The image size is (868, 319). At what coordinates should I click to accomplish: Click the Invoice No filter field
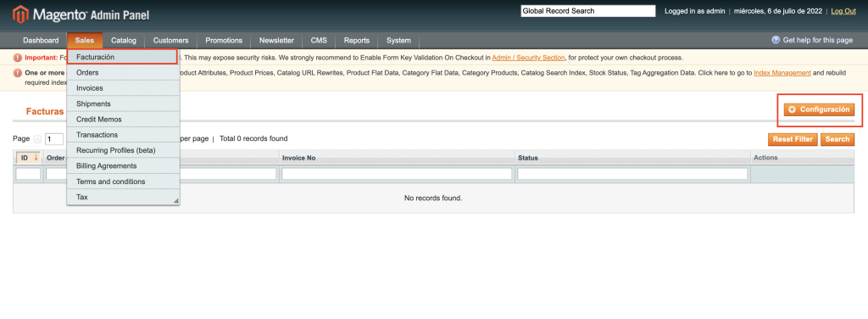(x=397, y=174)
